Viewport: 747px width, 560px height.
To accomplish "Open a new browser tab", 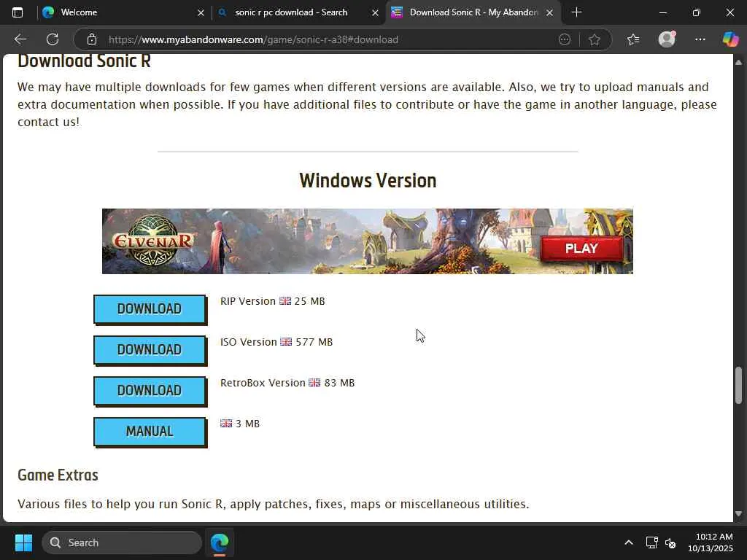I will pyautogui.click(x=576, y=12).
